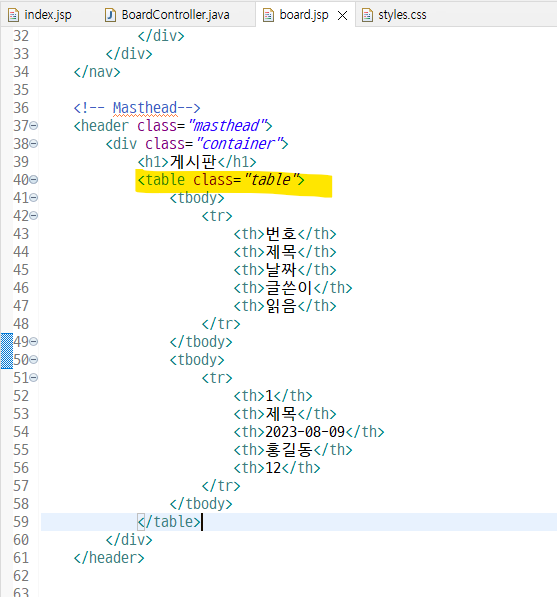Collapse the tr fold on line 51
Image resolution: width=557 pixels, height=597 pixels.
34,377
